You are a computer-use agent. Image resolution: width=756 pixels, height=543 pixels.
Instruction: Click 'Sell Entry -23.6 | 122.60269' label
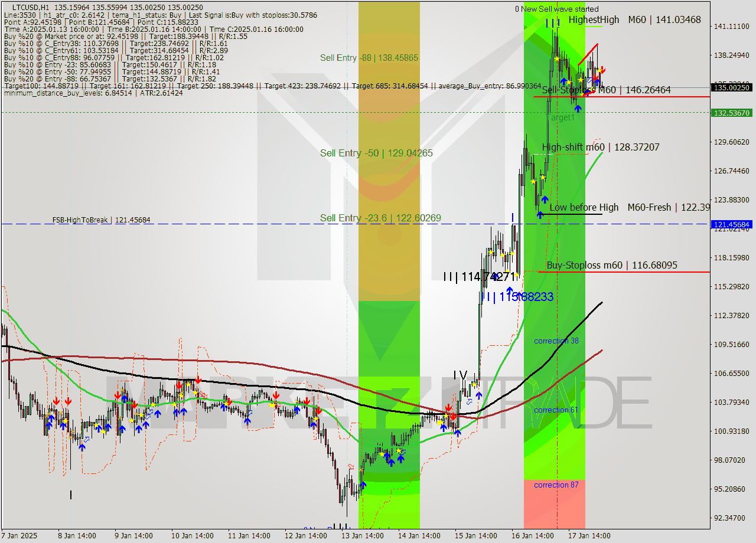[x=380, y=218]
